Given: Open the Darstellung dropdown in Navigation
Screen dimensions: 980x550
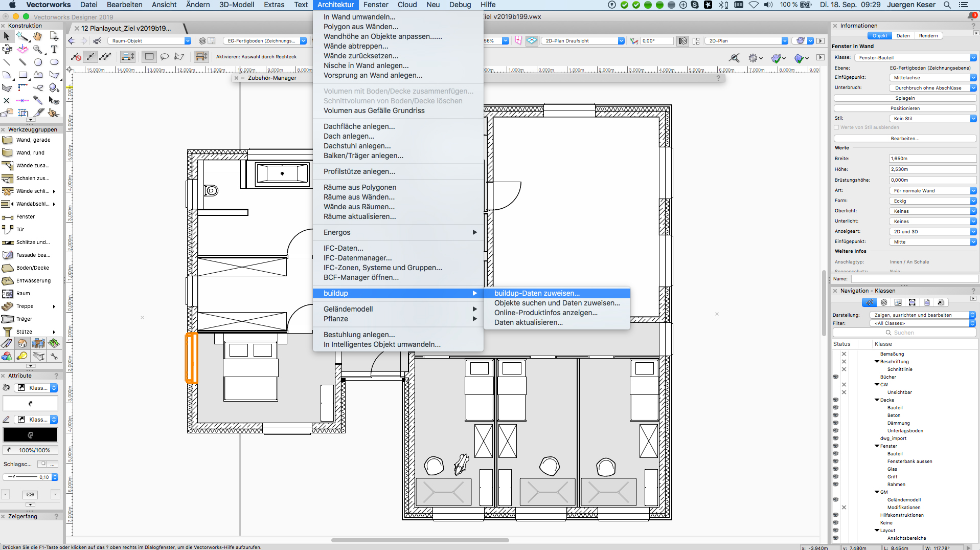Looking at the screenshot, I should [x=923, y=315].
